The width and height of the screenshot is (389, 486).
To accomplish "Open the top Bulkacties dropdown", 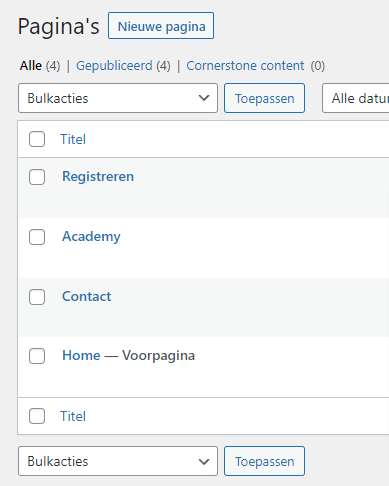I will point(118,98).
